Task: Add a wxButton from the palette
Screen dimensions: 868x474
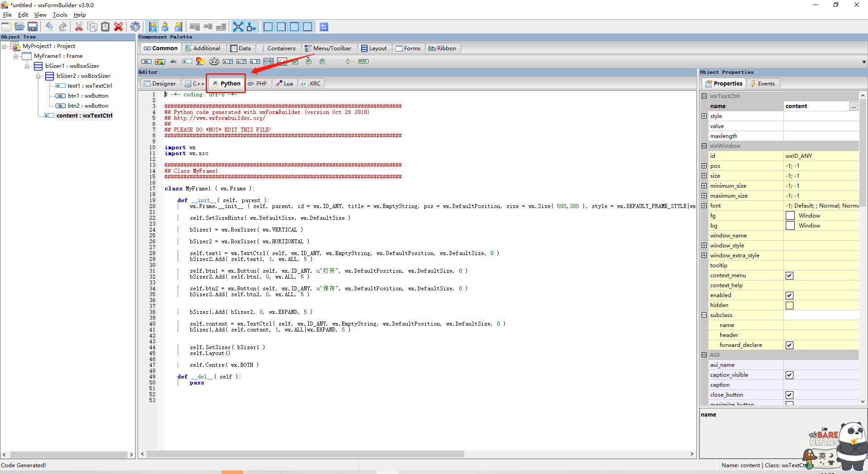Action: (146, 62)
